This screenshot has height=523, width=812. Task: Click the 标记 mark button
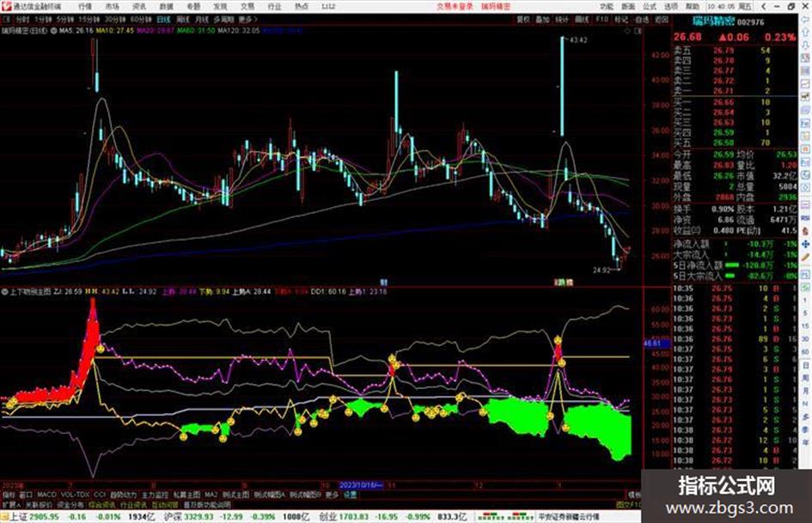621,20
